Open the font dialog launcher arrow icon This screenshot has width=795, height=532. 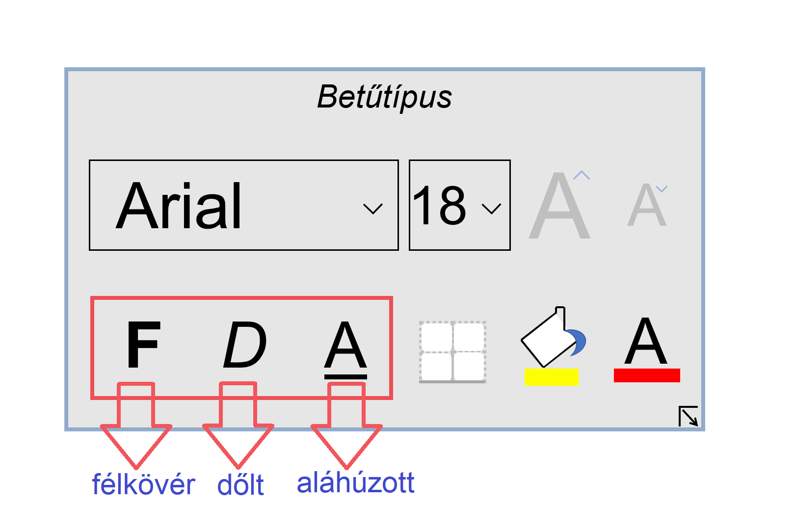pos(688,416)
